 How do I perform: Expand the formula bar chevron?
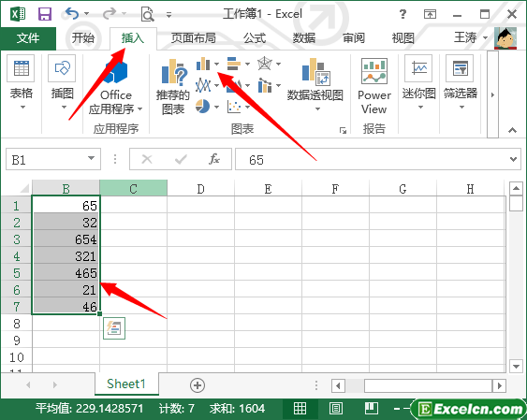click(x=513, y=159)
